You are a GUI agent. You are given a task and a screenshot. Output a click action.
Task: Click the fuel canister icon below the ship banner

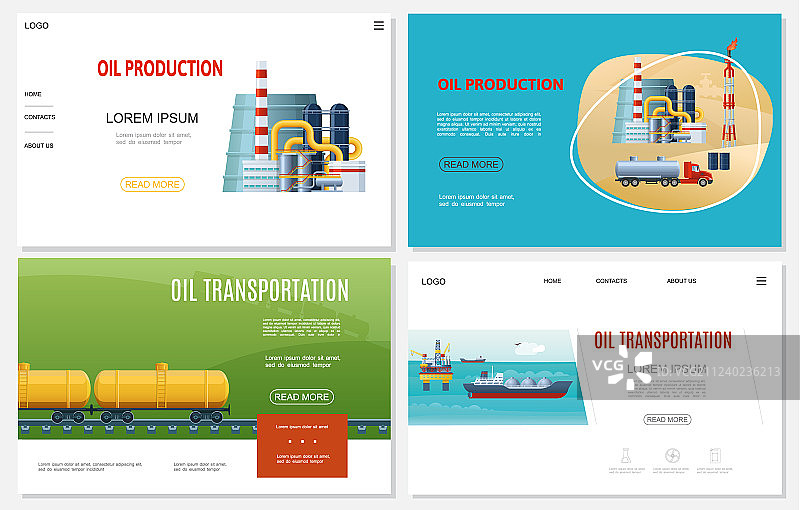(x=714, y=456)
